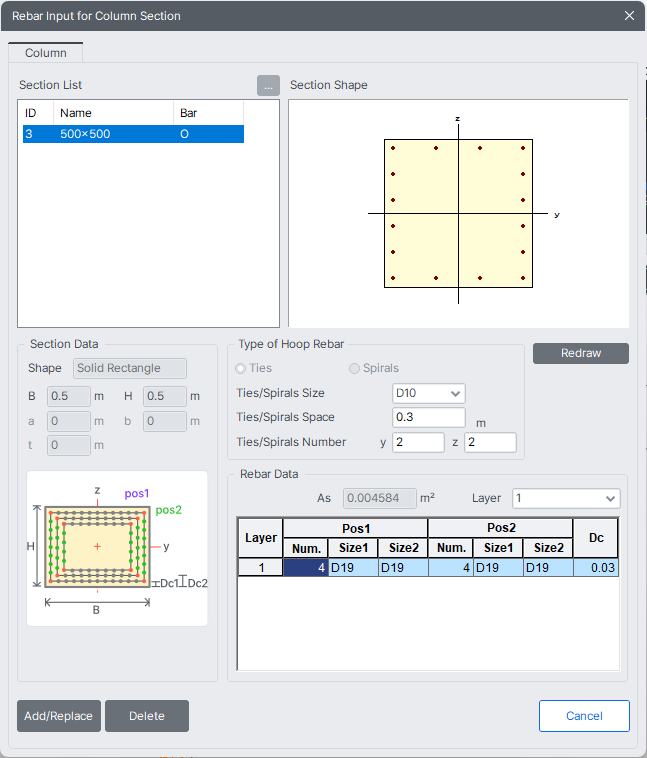Viewport: 647px width, 758px height.
Task: Click the B dimension field
Action: (x=69, y=396)
